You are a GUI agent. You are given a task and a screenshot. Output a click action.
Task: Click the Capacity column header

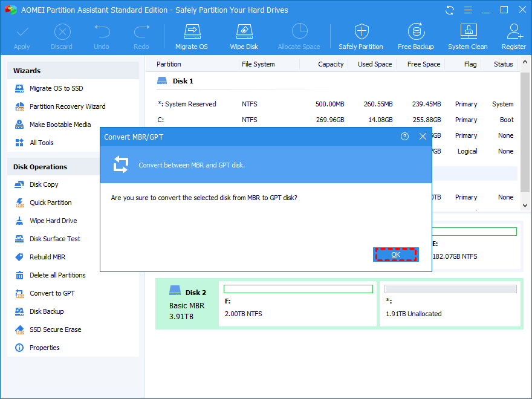[x=331, y=64]
